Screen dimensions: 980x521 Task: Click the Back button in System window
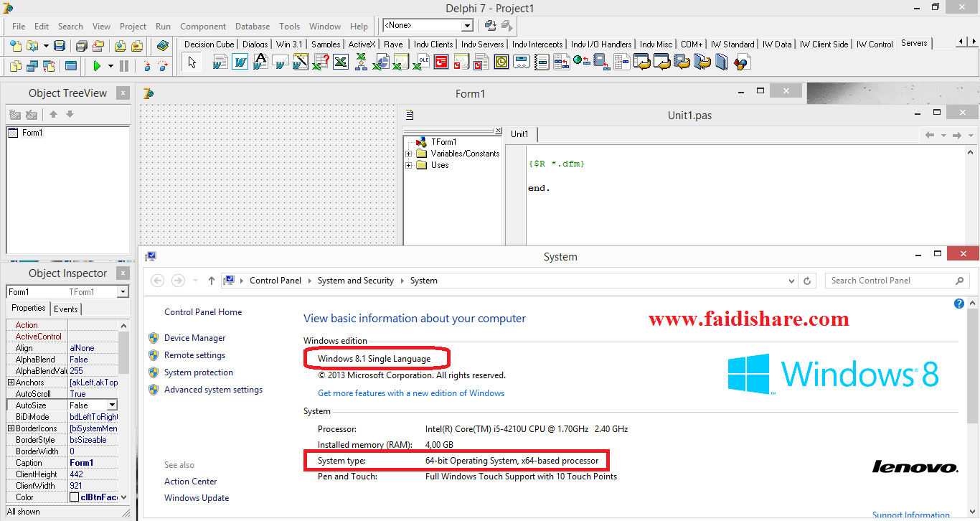(158, 281)
